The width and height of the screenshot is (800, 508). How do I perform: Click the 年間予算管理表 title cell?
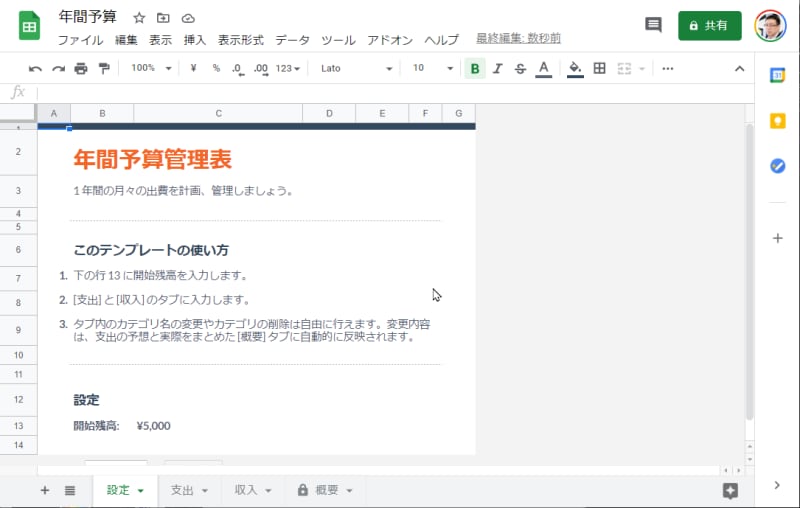153,159
